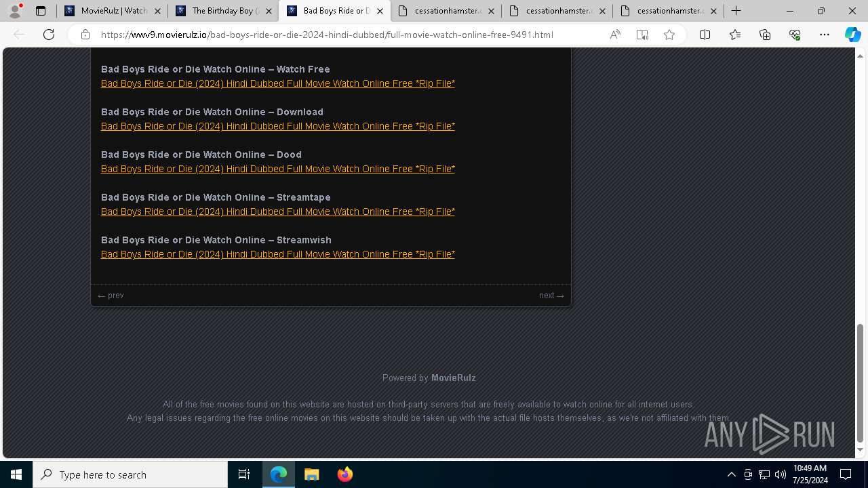Close The Birthday Boy tab
Screen dimensions: 868x488
pyautogui.click(x=269, y=11)
